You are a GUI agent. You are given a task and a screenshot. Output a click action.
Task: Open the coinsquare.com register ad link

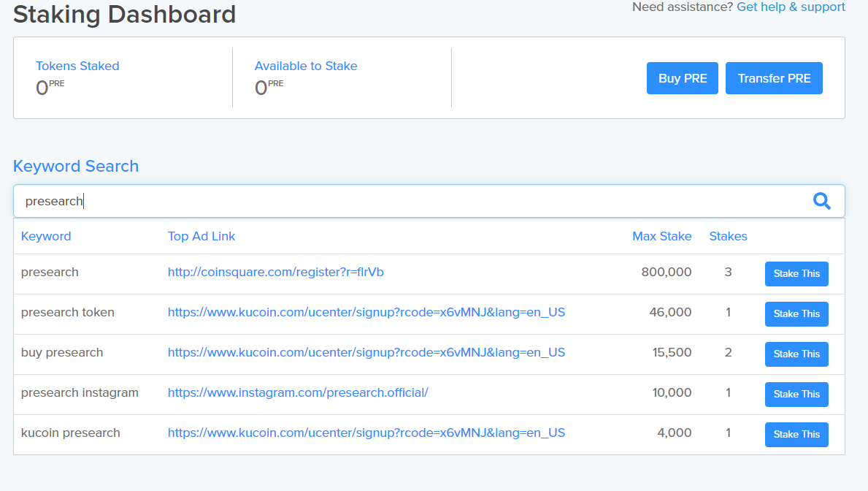(276, 272)
